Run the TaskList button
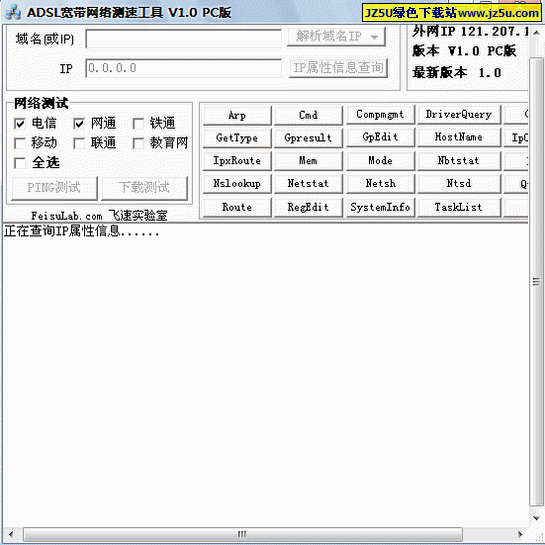545x545 pixels. [x=459, y=208]
